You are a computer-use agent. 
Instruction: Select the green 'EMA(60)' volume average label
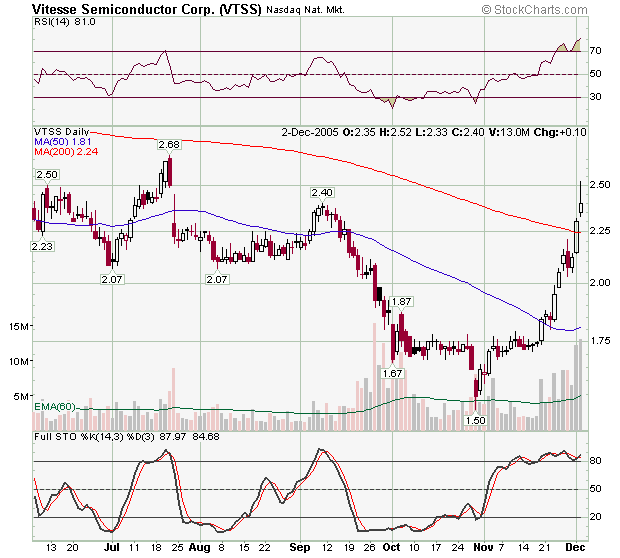(55, 407)
